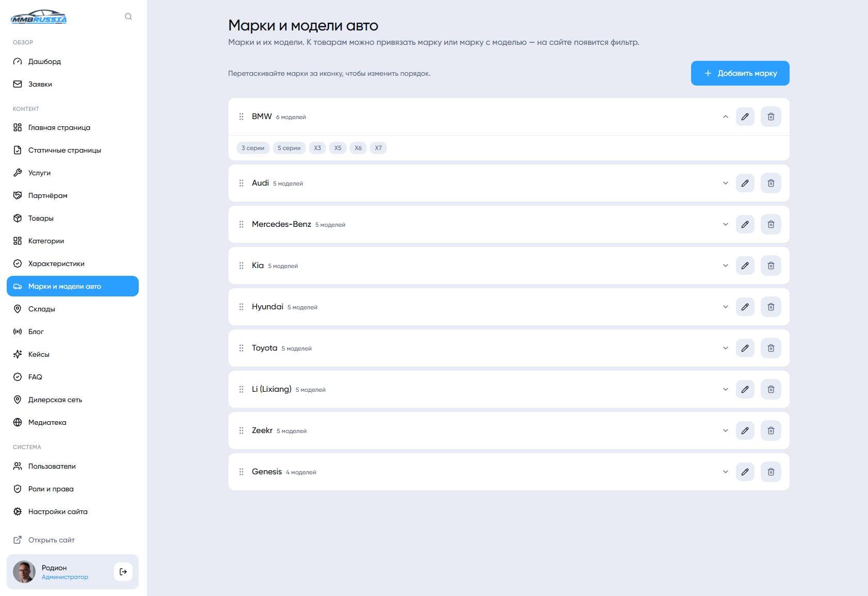Expand the Genesis models list
This screenshot has height=596, width=868.
point(726,472)
